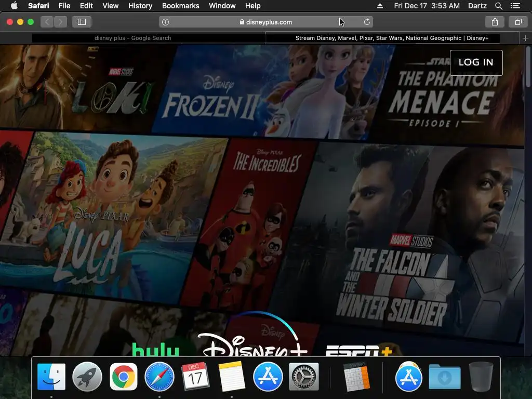Open the Window menu
Viewport: 532px width, 399px height.
222,6
